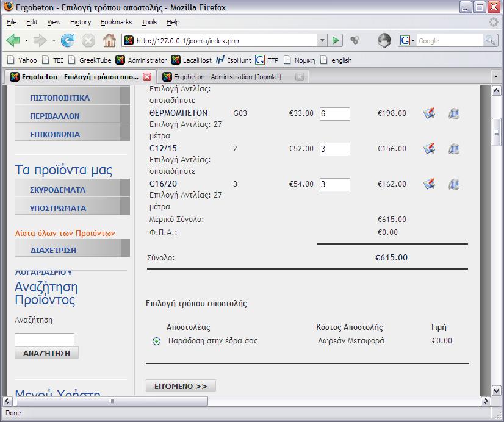This screenshot has height=422, width=504.
Task: Click the Google search box
Action: coord(450,41)
